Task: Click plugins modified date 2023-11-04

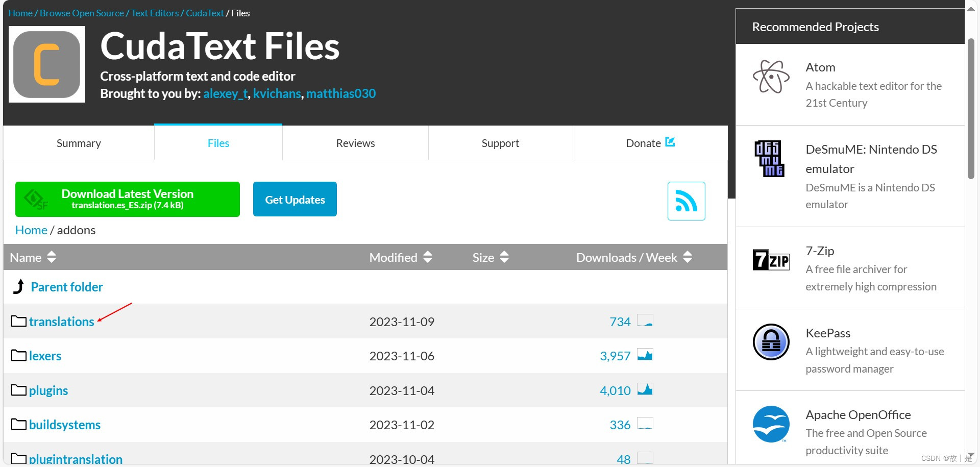Action: tap(402, 390)
